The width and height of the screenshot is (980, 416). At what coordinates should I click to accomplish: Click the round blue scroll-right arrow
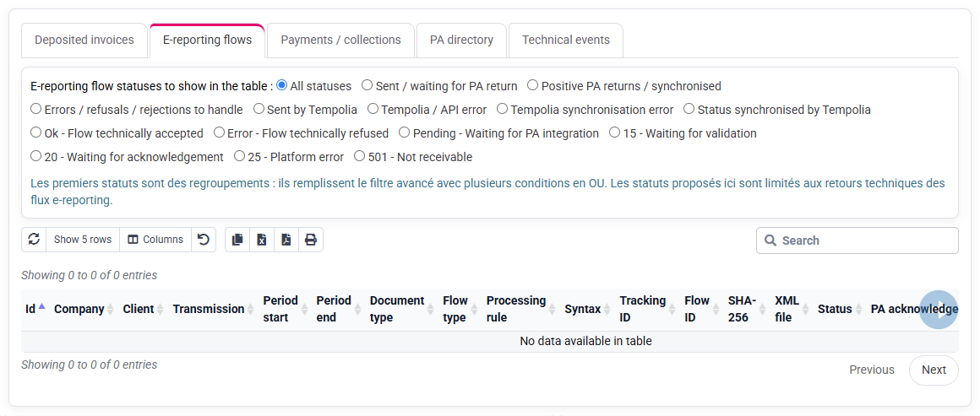938,309
